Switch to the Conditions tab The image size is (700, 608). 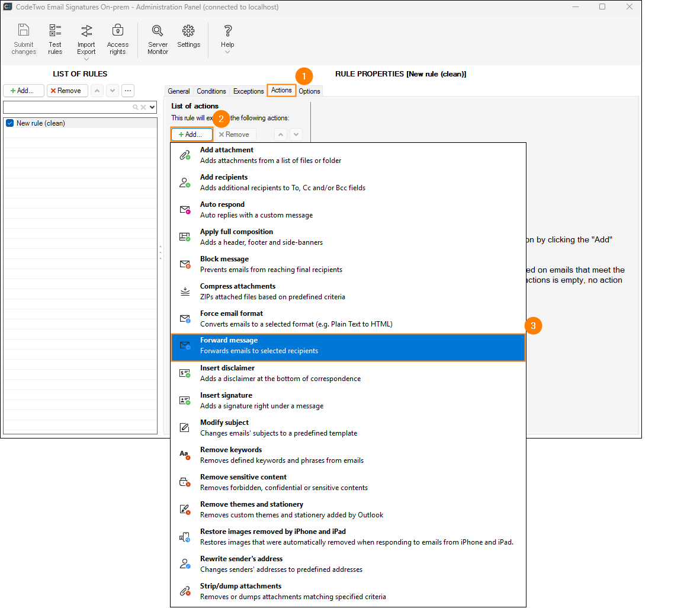pyautogui.click(x=211, y=91)
